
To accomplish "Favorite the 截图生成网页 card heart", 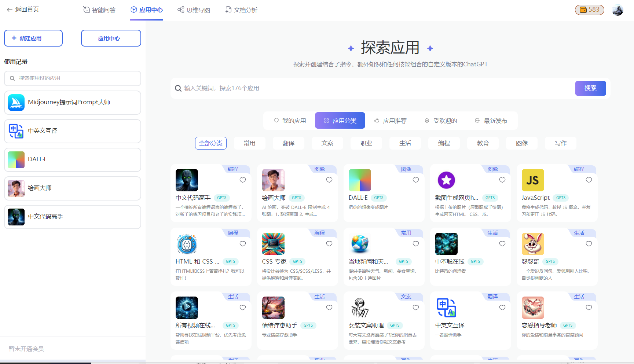I will click(502, 180).
